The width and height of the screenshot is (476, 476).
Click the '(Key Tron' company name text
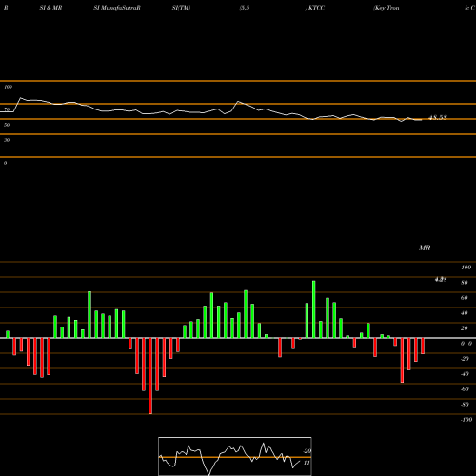click(x=387, y=8)
